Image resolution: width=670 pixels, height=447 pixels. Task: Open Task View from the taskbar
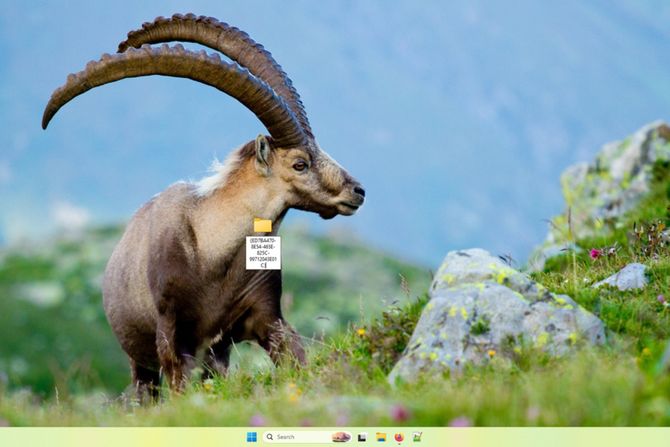pos(362,437)
